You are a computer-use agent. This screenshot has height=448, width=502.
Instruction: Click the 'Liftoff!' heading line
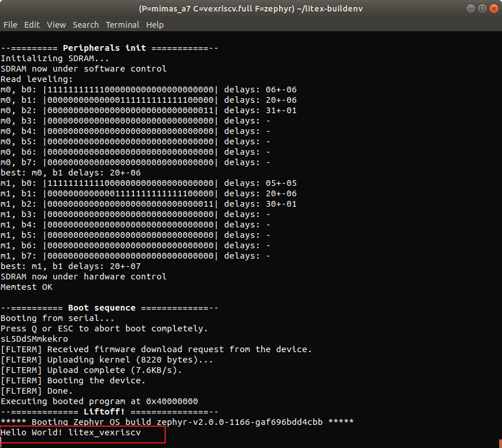click(x=109, y=412)
